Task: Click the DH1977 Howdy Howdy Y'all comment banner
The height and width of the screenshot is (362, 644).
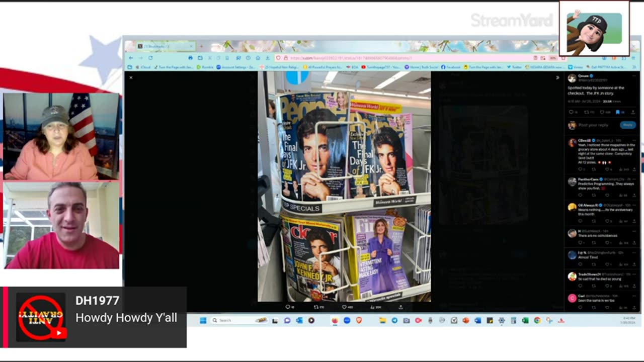Action: 94,317
